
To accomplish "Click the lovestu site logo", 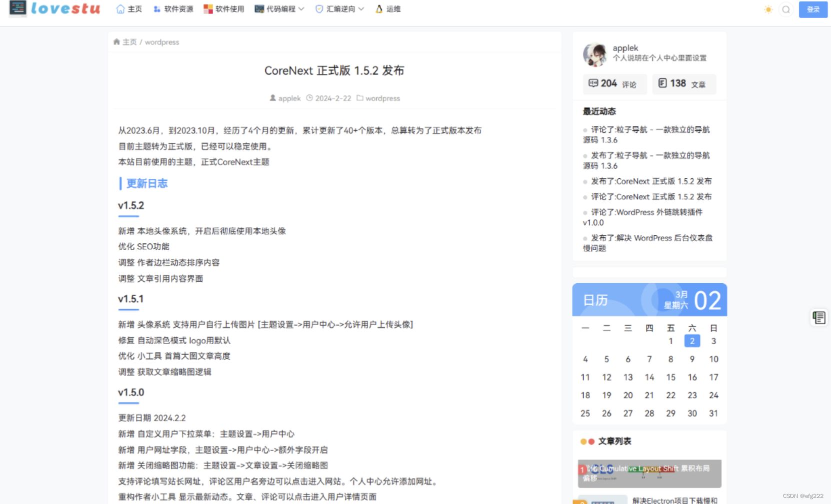I will click(x=53, y=8).
